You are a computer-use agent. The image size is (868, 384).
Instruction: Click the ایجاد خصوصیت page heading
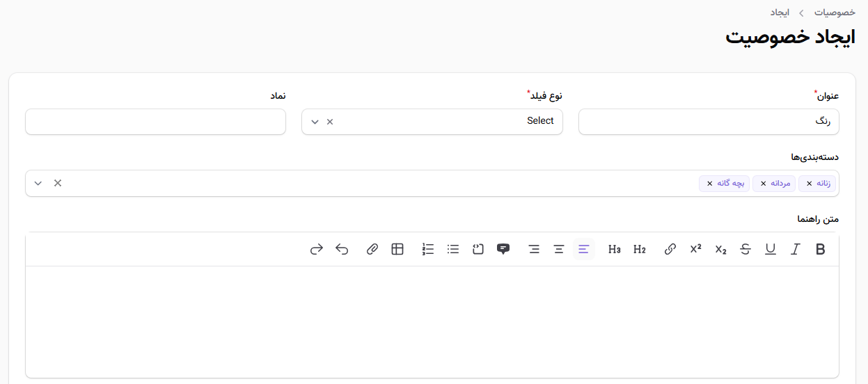pyautogui.click(x=790, y=37)
